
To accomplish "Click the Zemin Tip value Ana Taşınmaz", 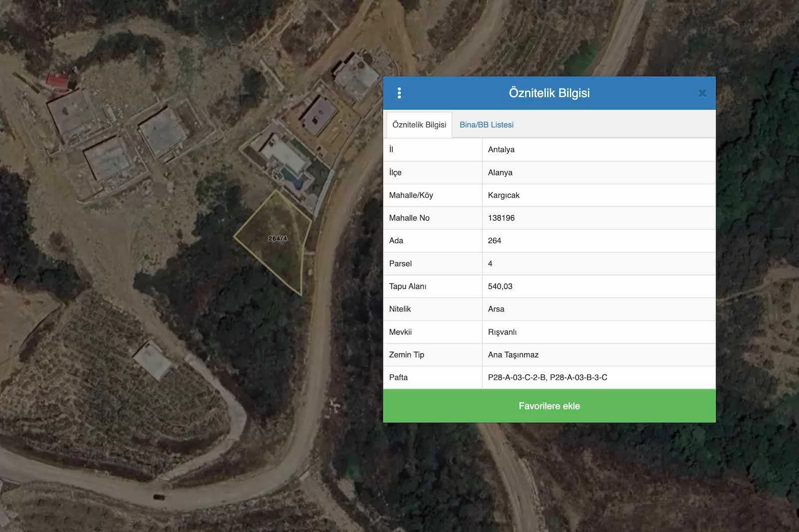I will click(513, 355).
